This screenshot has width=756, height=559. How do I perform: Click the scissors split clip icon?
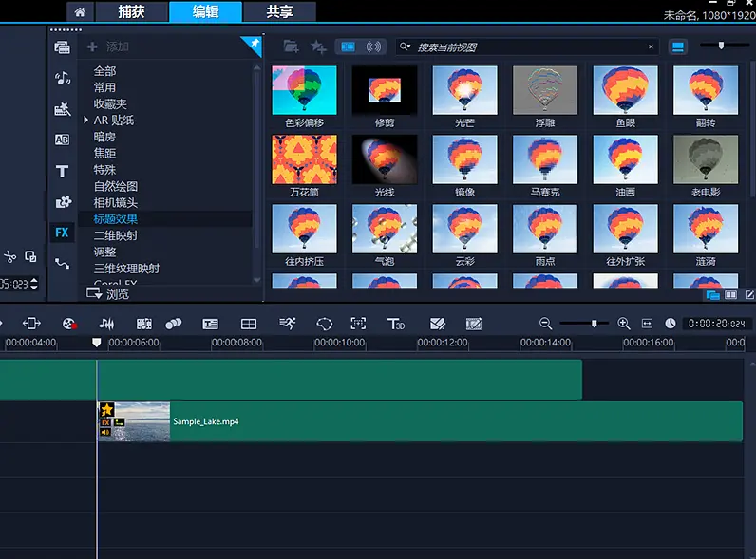(x=10, y=257)
